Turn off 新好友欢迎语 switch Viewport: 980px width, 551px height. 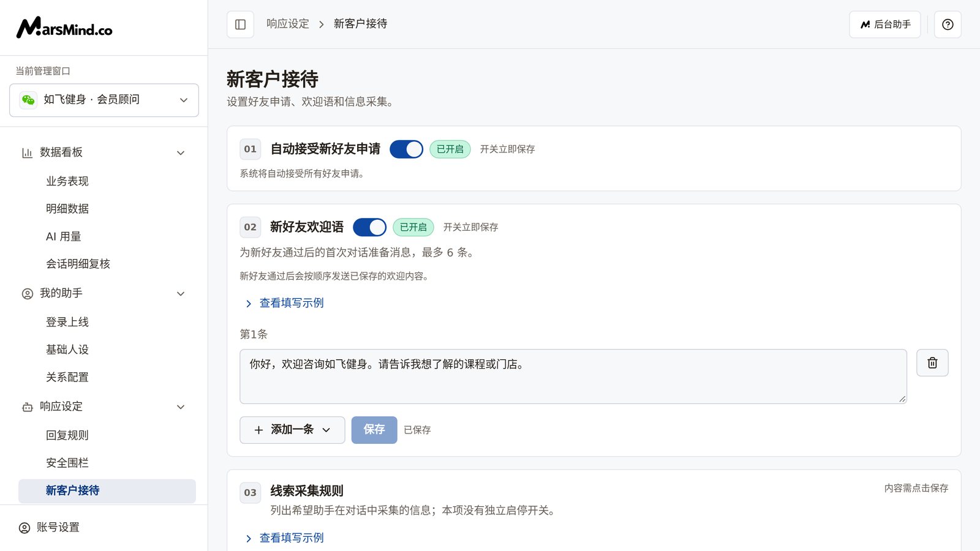369,227
